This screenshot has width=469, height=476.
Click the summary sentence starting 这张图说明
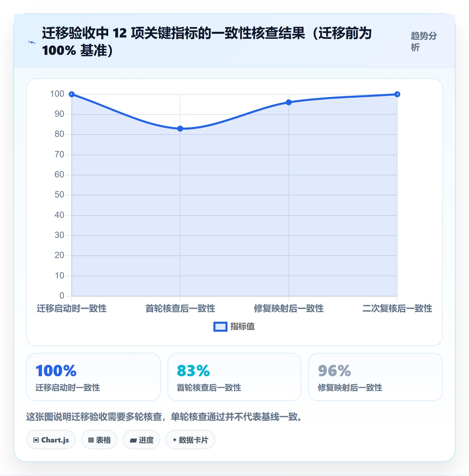pyautogui.click(x=164, y=417)
